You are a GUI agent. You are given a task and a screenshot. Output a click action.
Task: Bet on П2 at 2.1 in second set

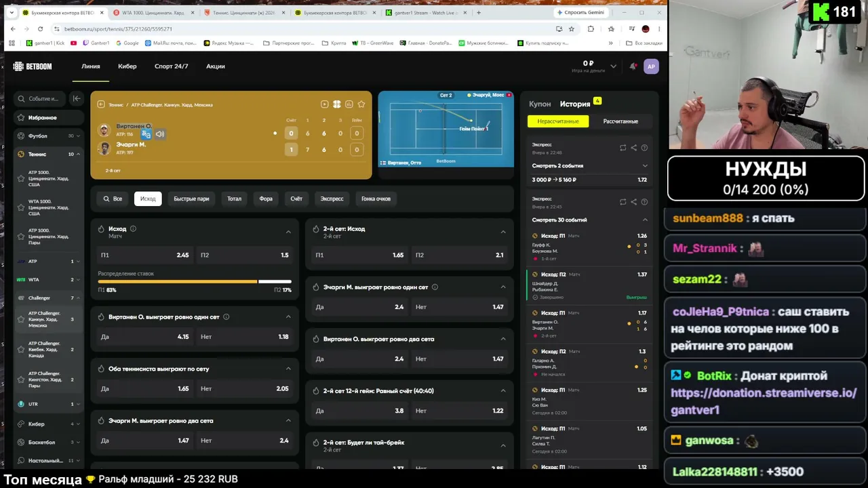tap(460, 255)
